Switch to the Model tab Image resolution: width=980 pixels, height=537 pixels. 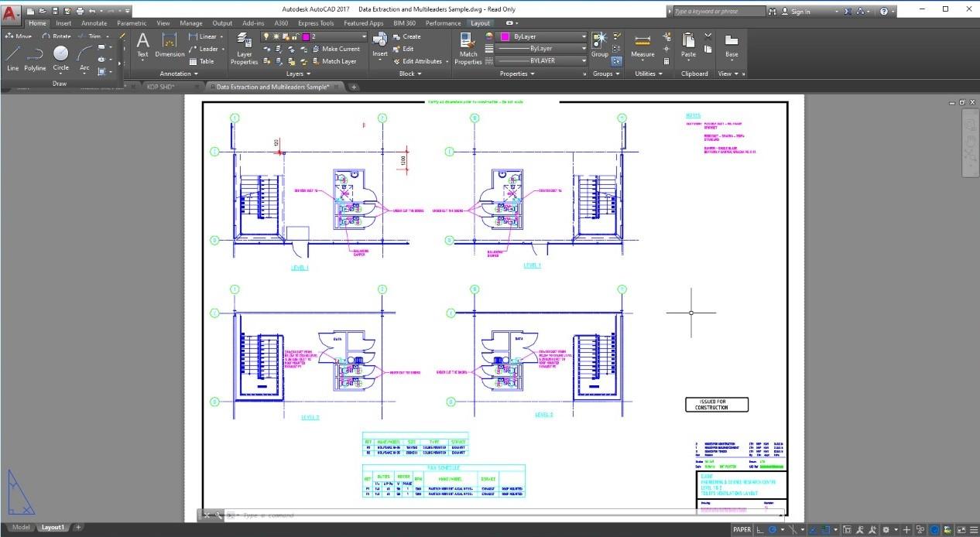tap(22, 527)
